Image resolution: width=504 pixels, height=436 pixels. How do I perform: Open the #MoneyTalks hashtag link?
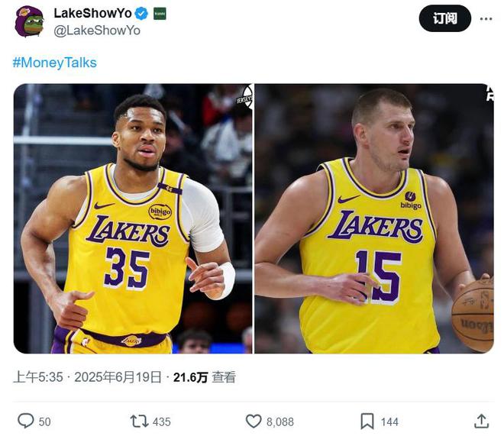click(55, 63)
